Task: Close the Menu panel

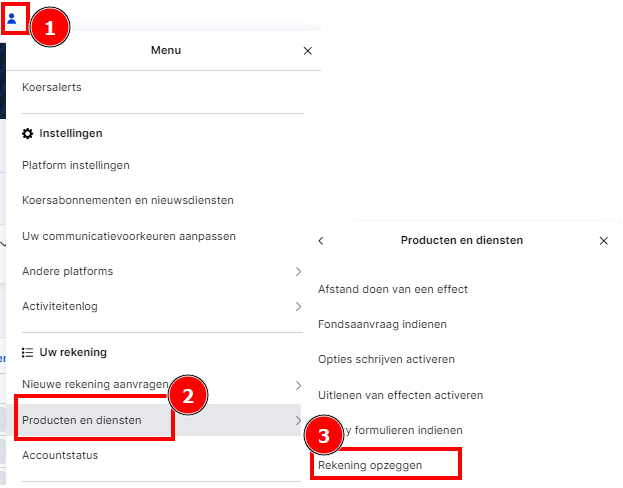Action: point(308,51)
